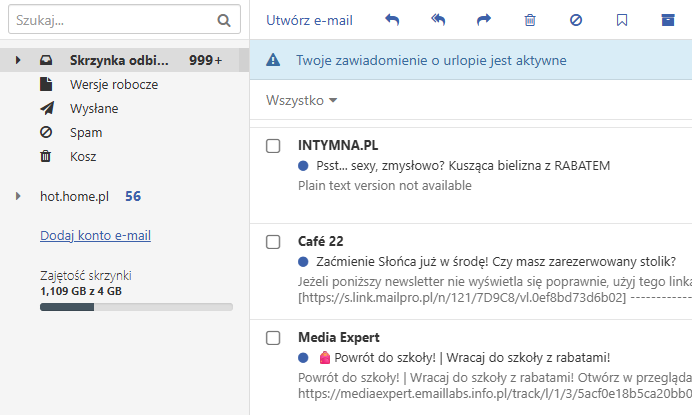Click the 999+ unread count badge
The height and width of the screenshot is (415, 692).
coord(205,60)
